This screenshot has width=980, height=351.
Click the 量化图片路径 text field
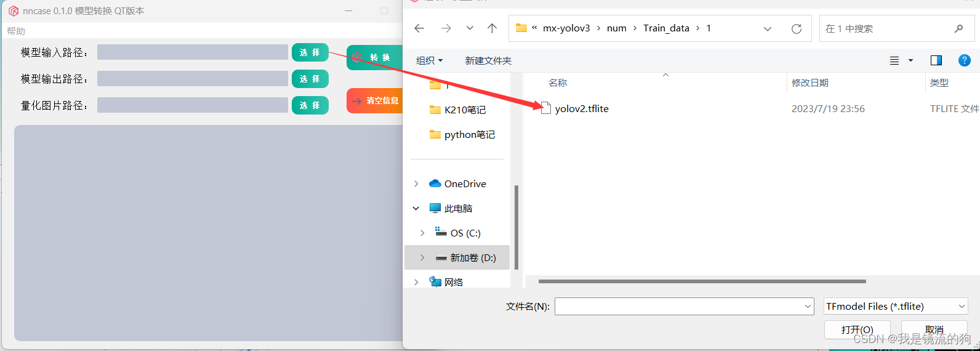click(193, 105)
